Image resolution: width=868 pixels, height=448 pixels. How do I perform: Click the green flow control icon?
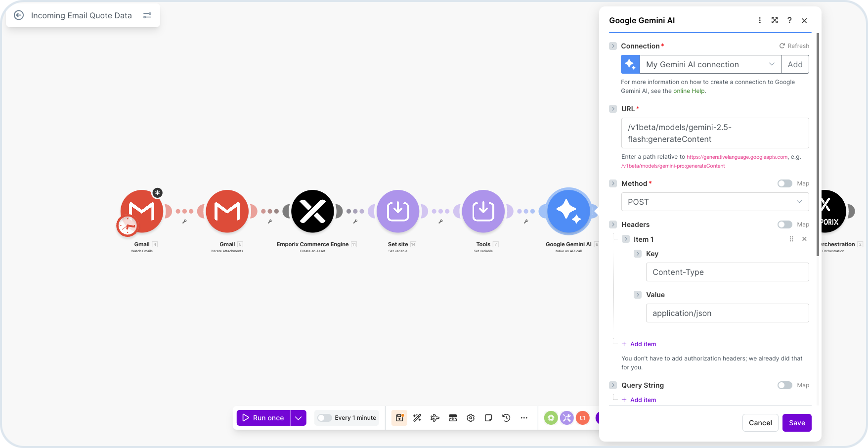[x=551, y=418]
